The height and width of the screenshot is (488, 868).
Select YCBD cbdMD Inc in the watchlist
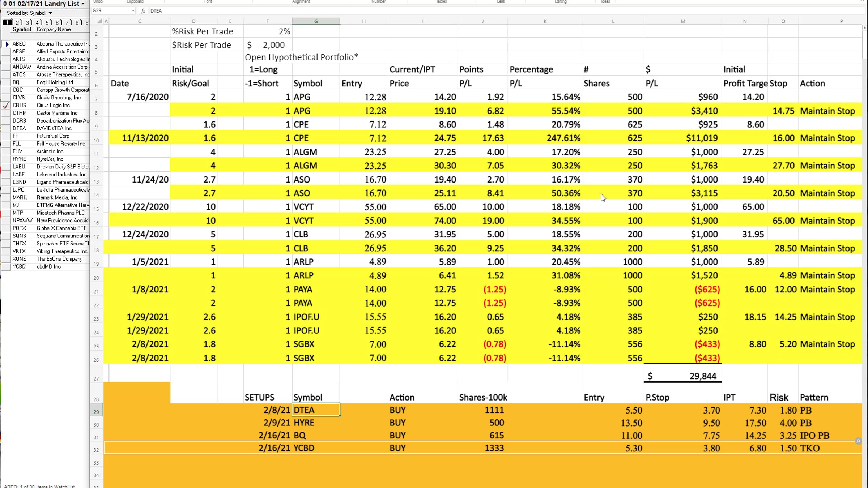[51, 267]
